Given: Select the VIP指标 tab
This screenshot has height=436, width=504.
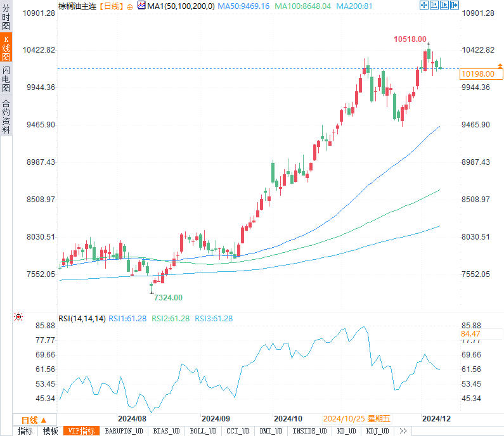Looking at the screenshot, I should coord(81,431).
